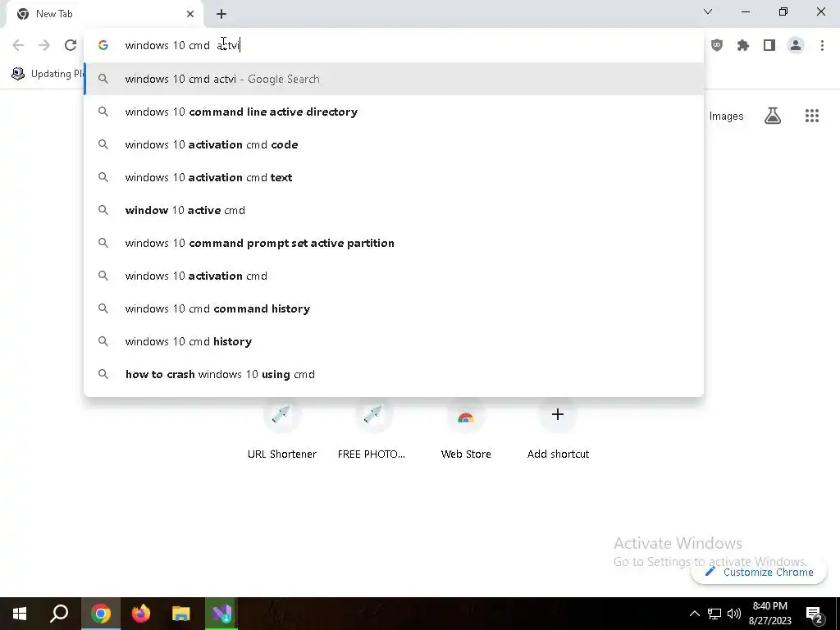The image size is (840, 630).
Task: Select the New Tab tab
Action: (x=104, y=15)
